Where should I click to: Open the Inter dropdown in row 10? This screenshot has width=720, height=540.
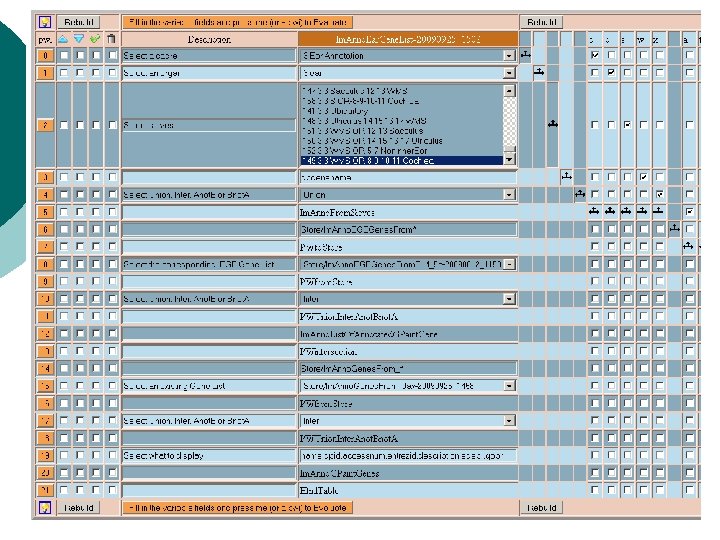[509, 299]
